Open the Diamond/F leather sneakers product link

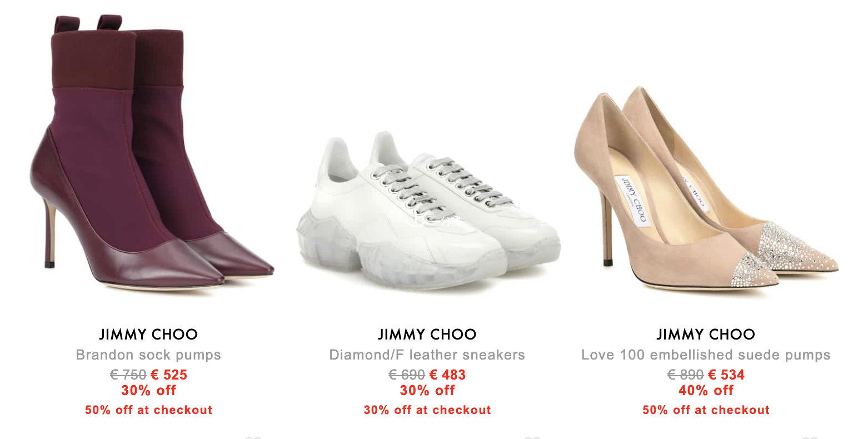pos(427,355)
